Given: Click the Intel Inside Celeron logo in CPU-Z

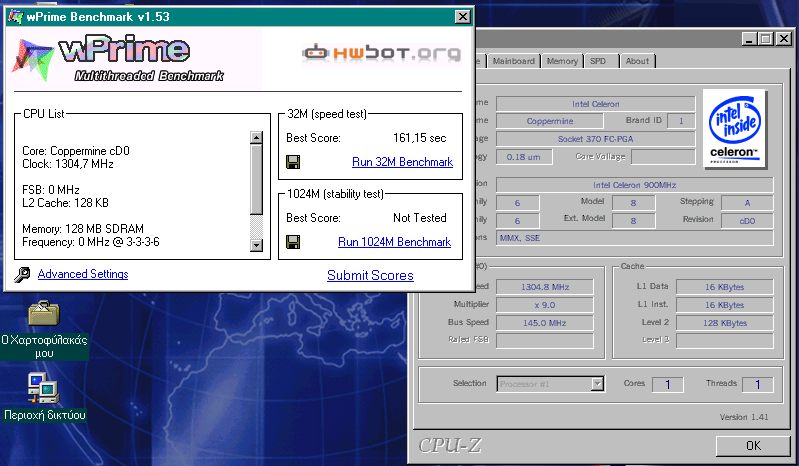Looking at the screenshot, I should point(734,129).
